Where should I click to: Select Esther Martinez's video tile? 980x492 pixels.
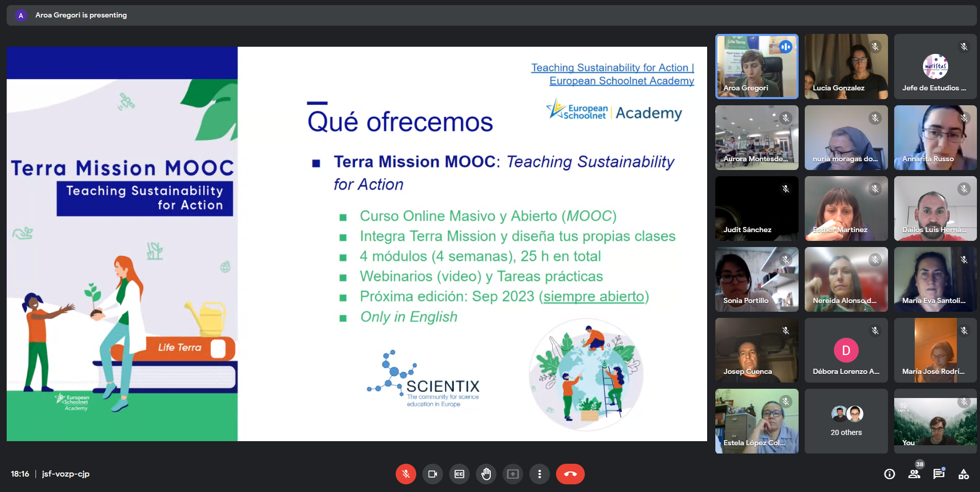[846, 209]
